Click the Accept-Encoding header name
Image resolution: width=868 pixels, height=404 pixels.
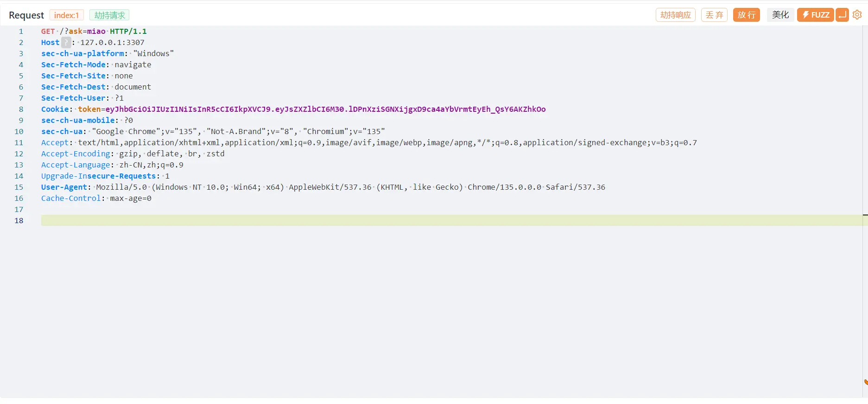click(76, 154)
